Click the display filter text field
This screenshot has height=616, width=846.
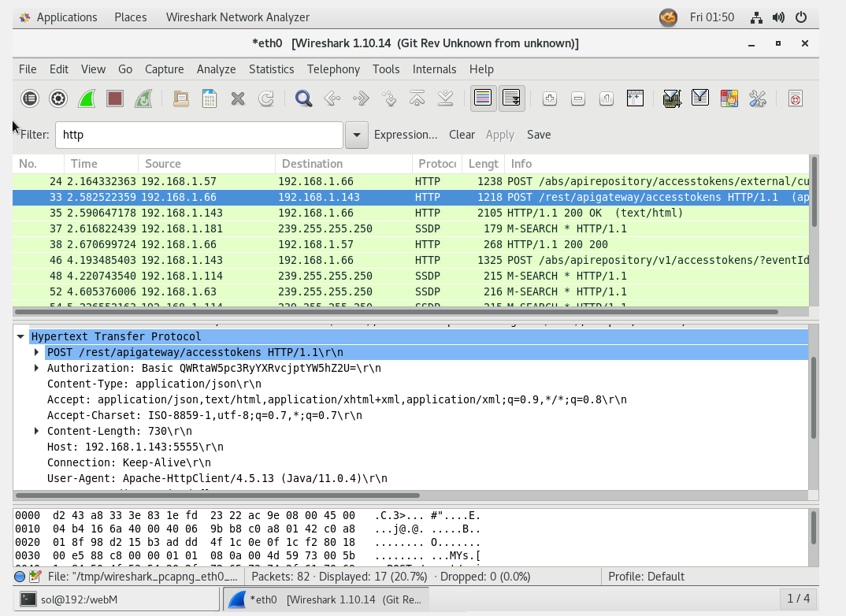click(199, 135)
